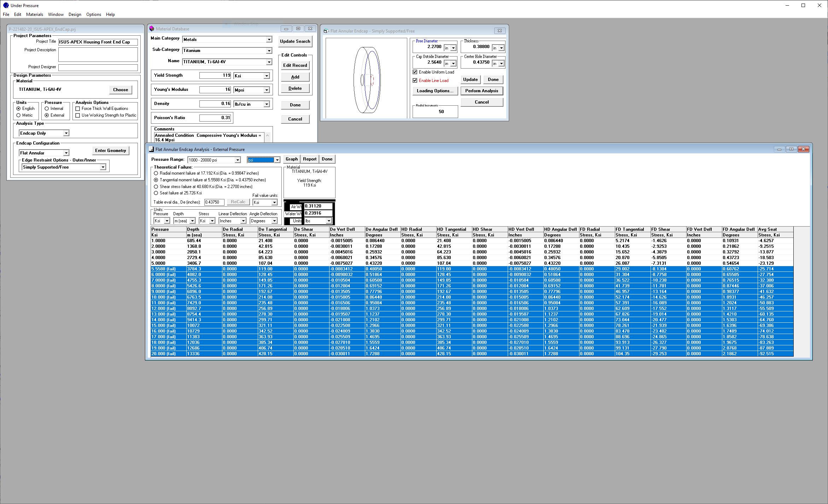Click the Project Designer input field
Viewport: 828px width, 504px height.
tap(98, 67)
